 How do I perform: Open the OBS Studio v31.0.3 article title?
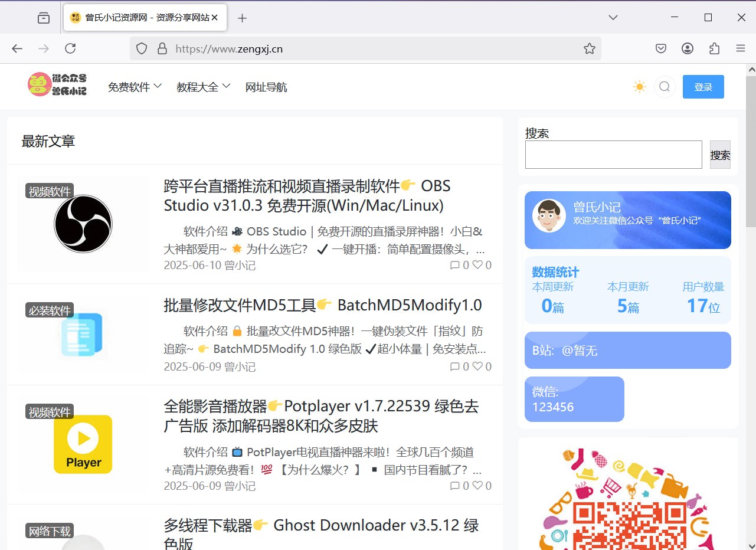pyautogui.click(x=307, y=196)
